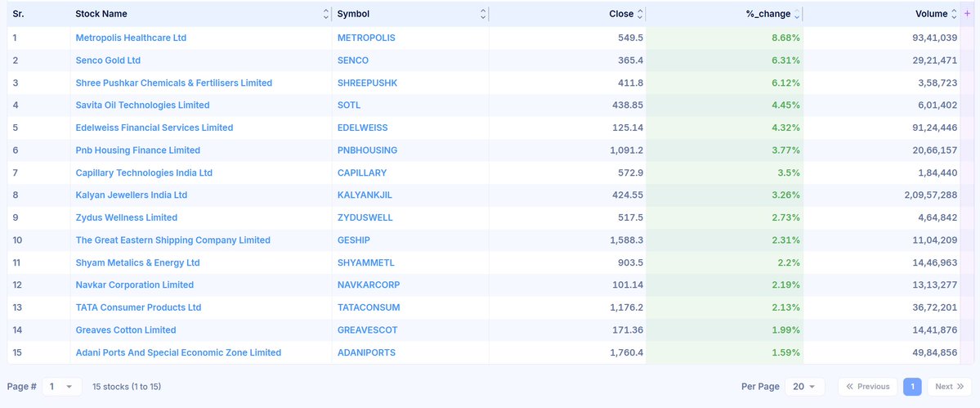Click the CAPILLARY symbol link
Viewport: 980px width, 408px height.
point(362,173)
